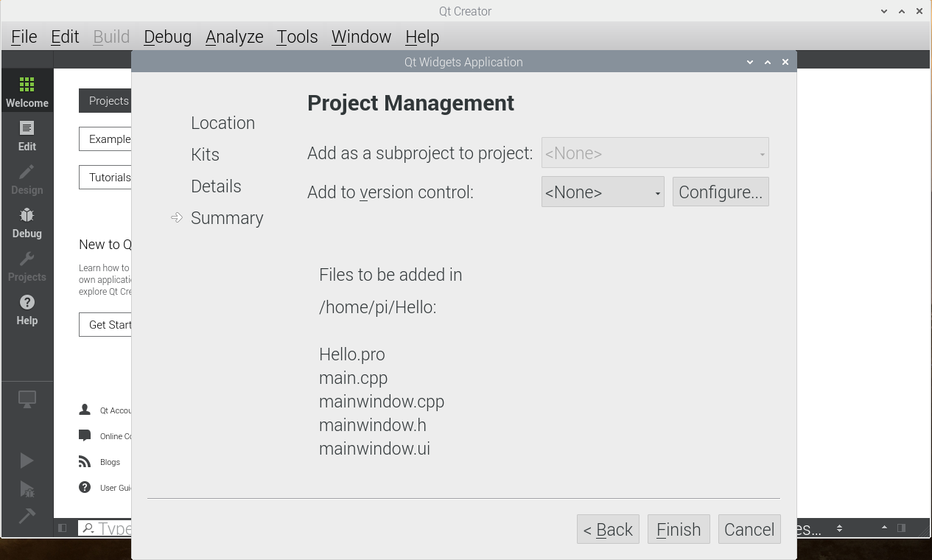
Task: Open the version control dropdown
Action: point(602,192)
